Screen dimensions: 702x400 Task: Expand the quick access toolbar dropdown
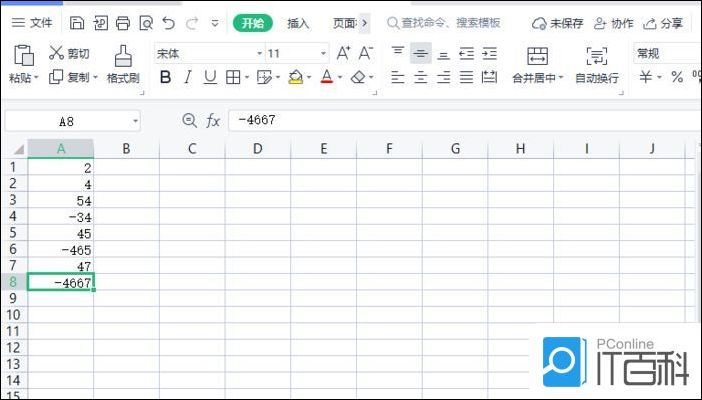point(215,23)
